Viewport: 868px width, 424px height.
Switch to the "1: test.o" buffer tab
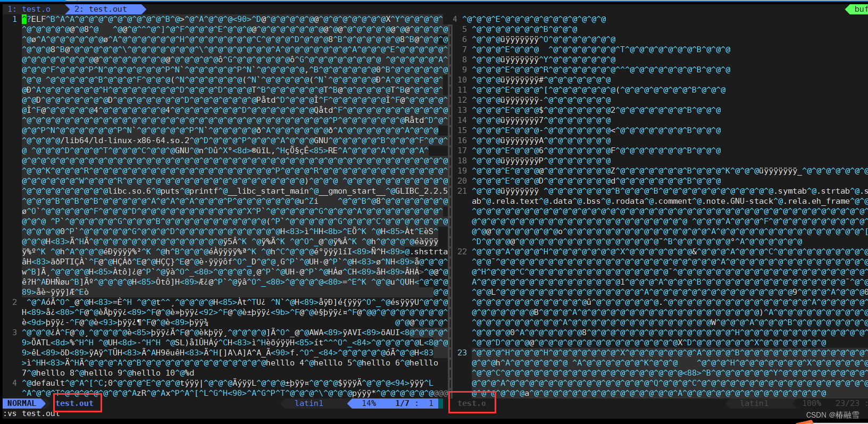coord(29,9)
